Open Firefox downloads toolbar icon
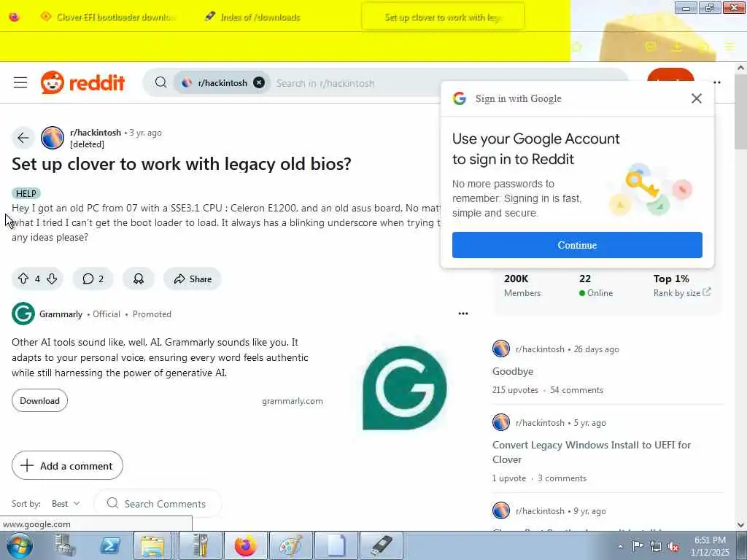The width and height of the screenshot is (747, 560). (x=677, y=47)
